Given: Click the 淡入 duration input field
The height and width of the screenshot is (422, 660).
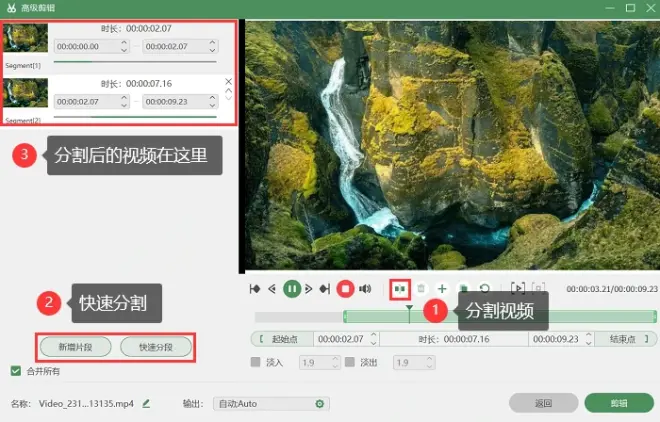Looking at the screenshot, I should (x=319, y=362).
